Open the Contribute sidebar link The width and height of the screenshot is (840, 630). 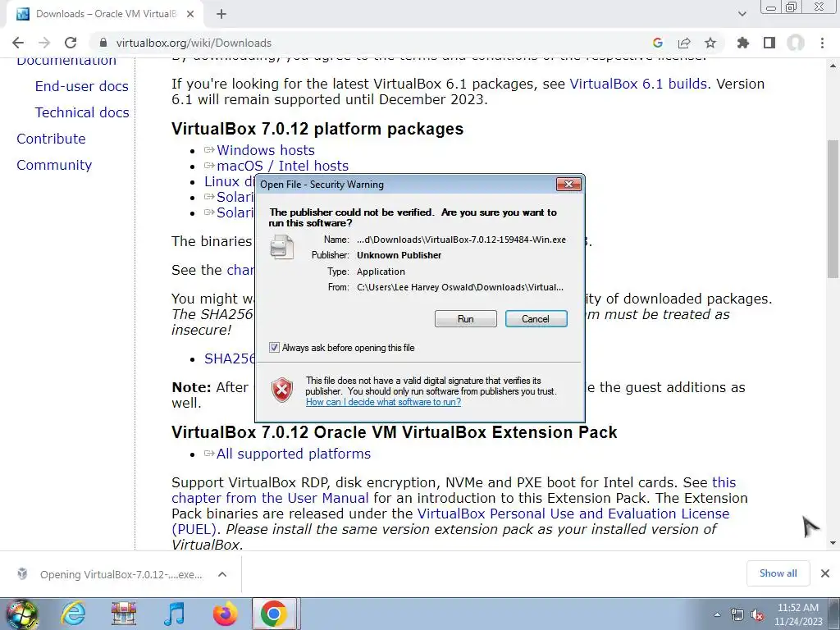51,139
